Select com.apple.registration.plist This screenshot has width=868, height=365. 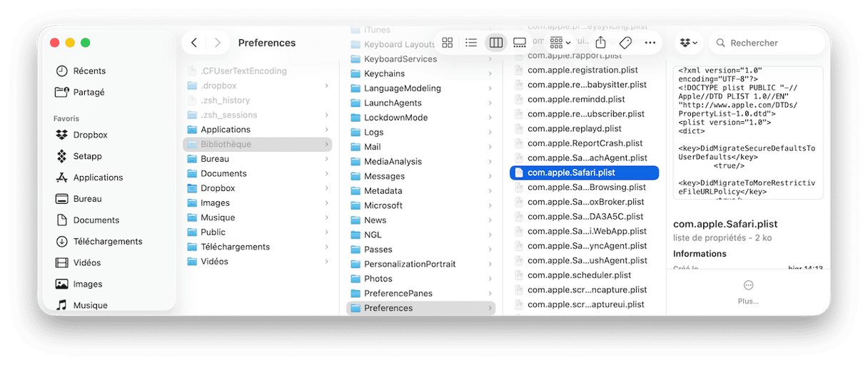[x=583, y=70]
